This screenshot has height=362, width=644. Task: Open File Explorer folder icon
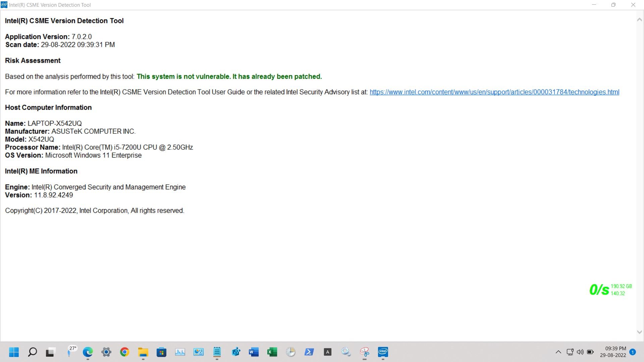click(143, 352)
